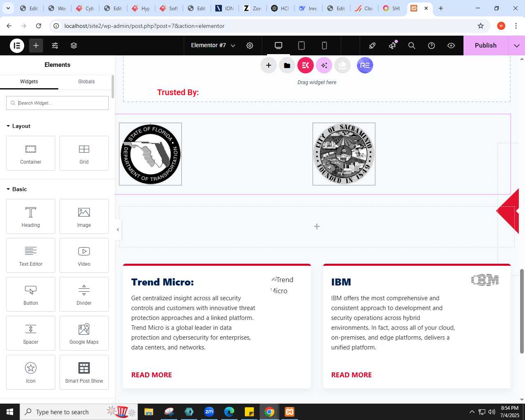Open the rocket launch icon
The image size is (525, 420).
[x=372, y=46]
